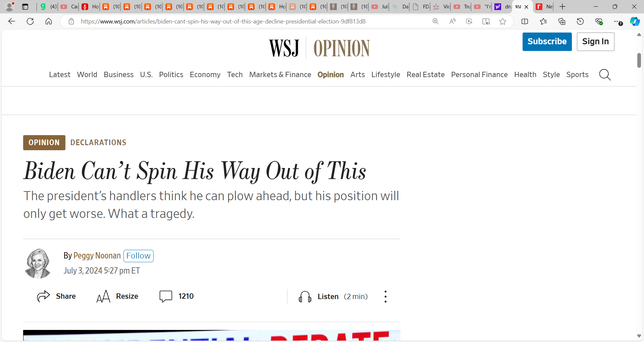Open Copilot sidebar icon
Viewport: 644px width, 342px height.
pos(635,21)
